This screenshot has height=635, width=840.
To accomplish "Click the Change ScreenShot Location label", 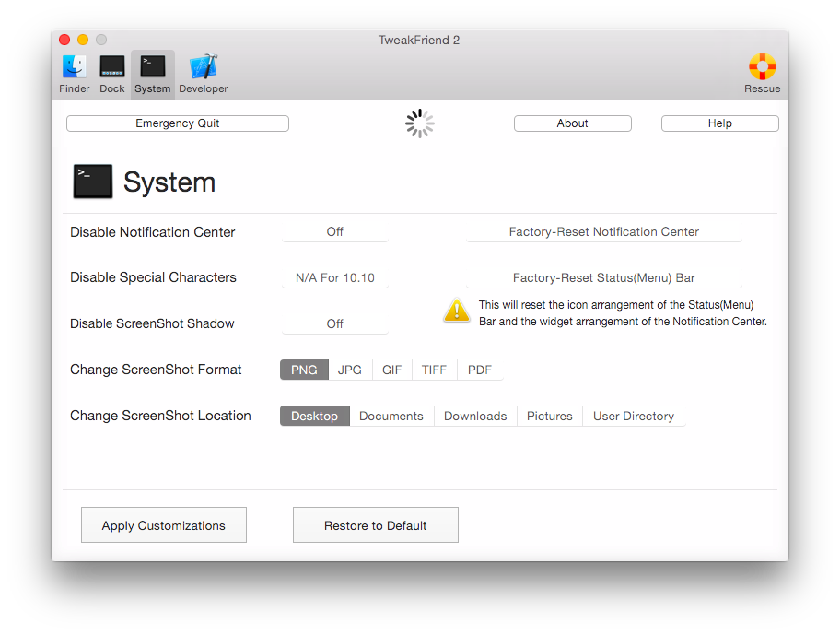I will tap(160, 416).
